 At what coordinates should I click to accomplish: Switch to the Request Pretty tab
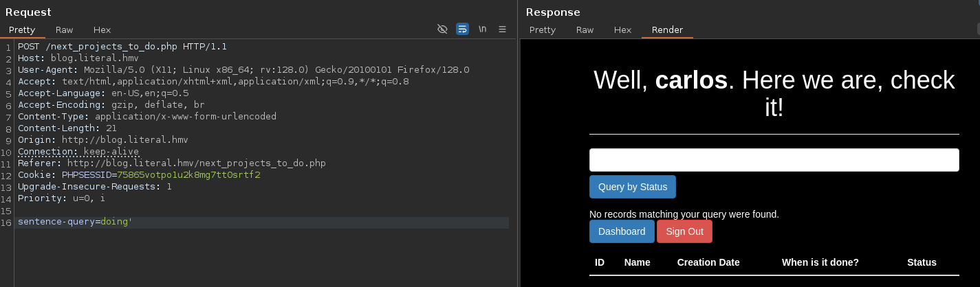pos(22,30)
